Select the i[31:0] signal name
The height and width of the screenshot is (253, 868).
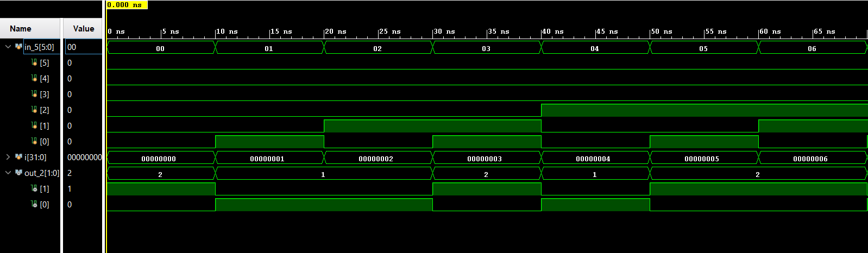coord(35,157)
